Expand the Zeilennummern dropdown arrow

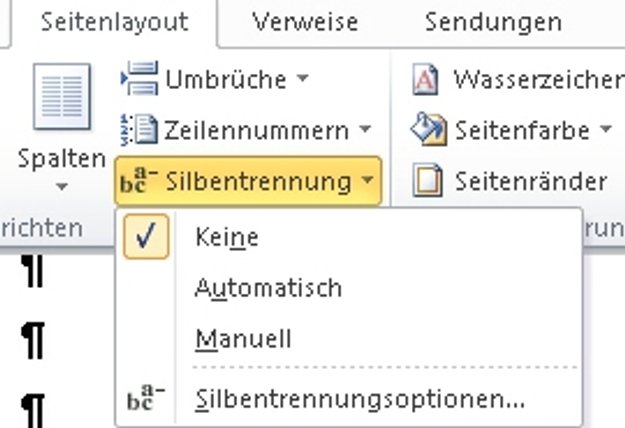click(x=364, y=130)
